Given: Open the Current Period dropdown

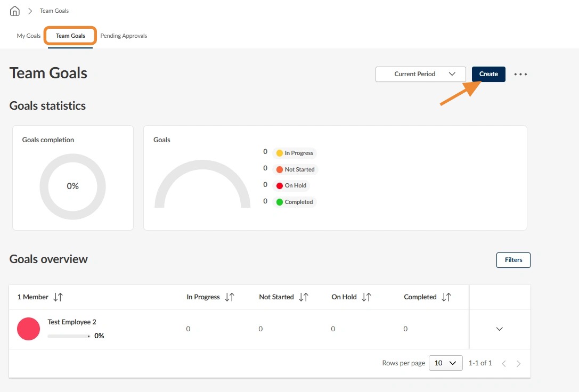Looking at the screenshot, I should tap(421, 74).
